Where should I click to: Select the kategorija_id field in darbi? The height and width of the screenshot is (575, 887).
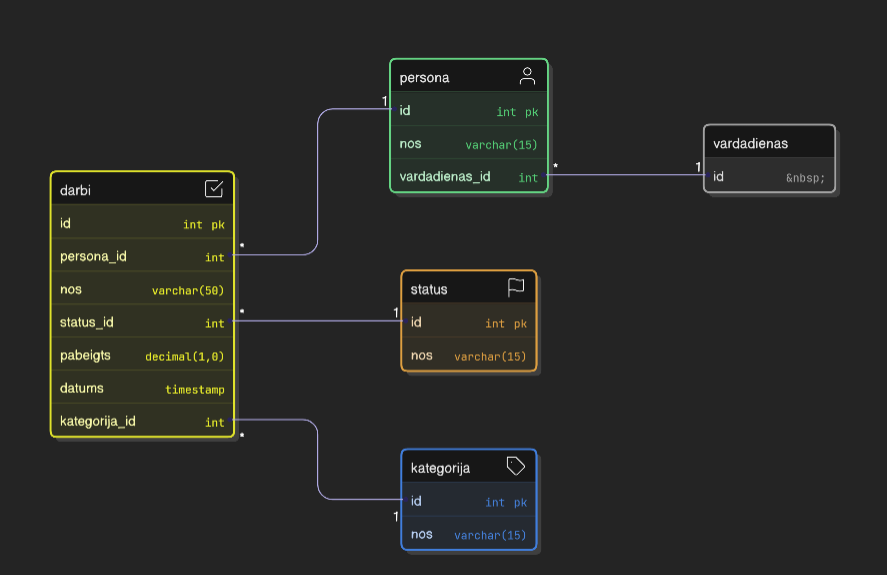click(142, 421)
